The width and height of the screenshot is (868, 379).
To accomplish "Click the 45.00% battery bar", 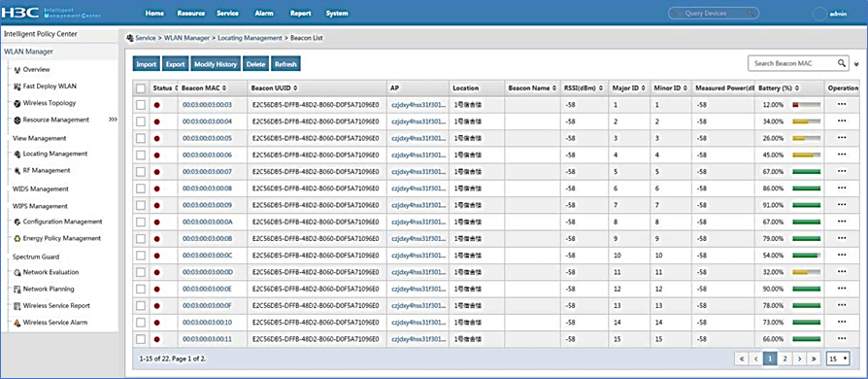I will pyautogui.click(x=807, y=155).
